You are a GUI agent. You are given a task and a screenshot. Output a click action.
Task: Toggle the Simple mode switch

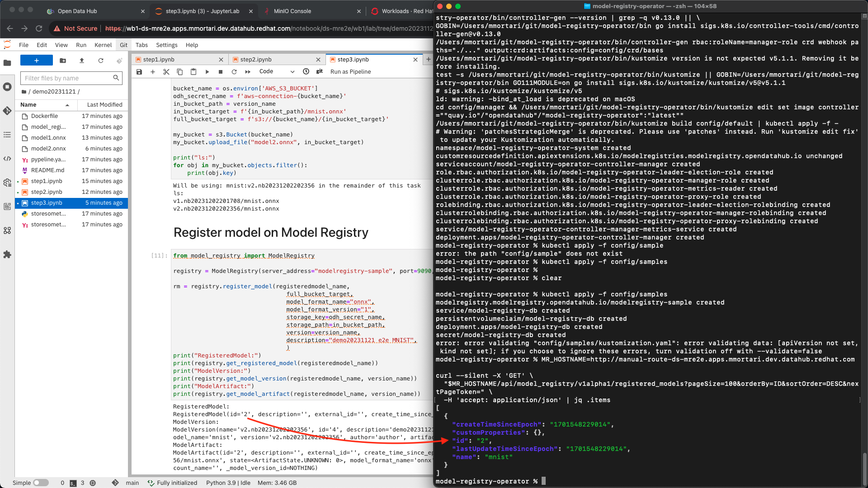coord(41,483)
